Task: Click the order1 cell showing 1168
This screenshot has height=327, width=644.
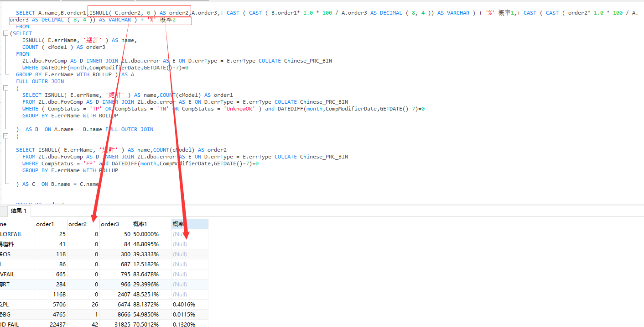Action: 51,294
